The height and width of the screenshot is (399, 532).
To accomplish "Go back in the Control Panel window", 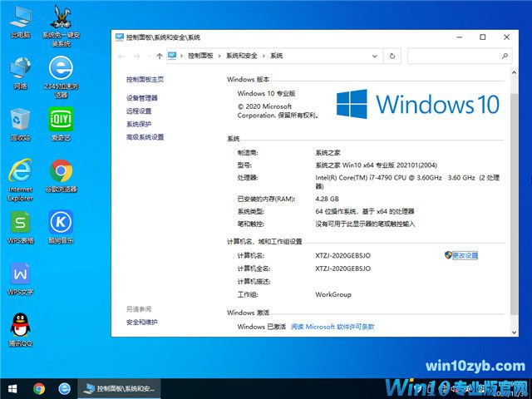I will tap(121, 56).
